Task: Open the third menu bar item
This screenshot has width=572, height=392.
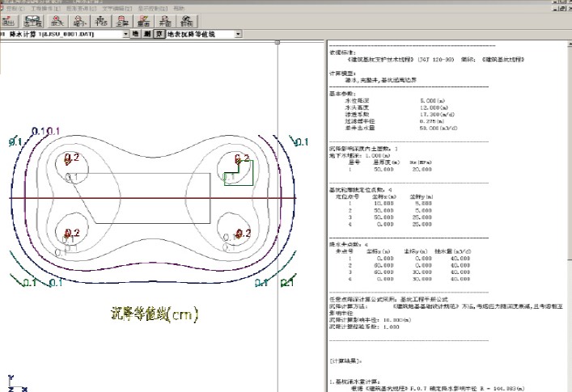Action: pos(82,8)
